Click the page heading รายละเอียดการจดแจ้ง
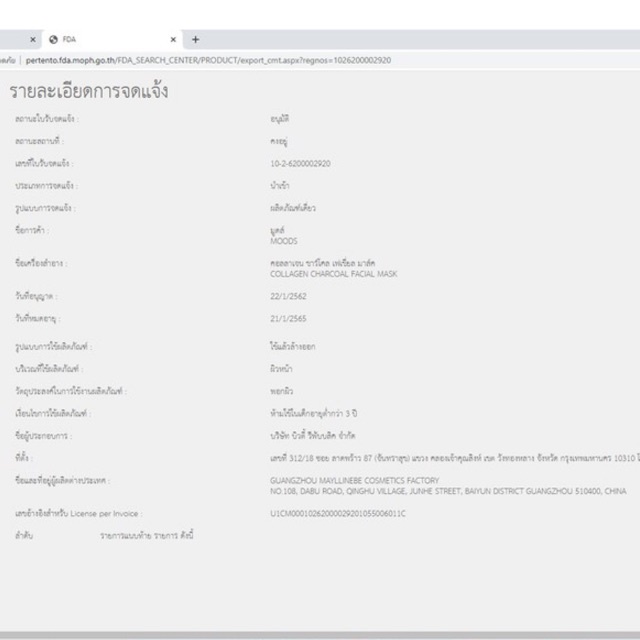Image resolution: width=640 pixels, height=640 pixels. (89, 92)
